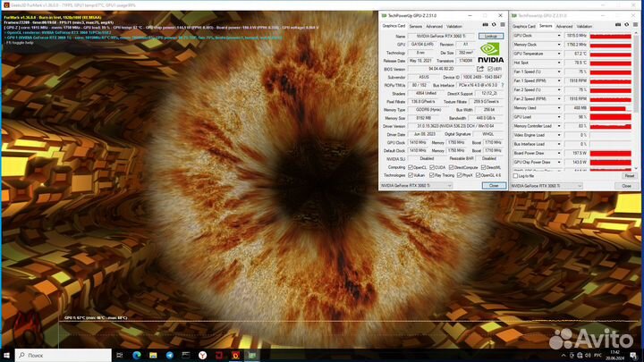Viewport: 644px width, 362px height.
Task: Click the Lookup button
Action: click(x=491, y=36)
